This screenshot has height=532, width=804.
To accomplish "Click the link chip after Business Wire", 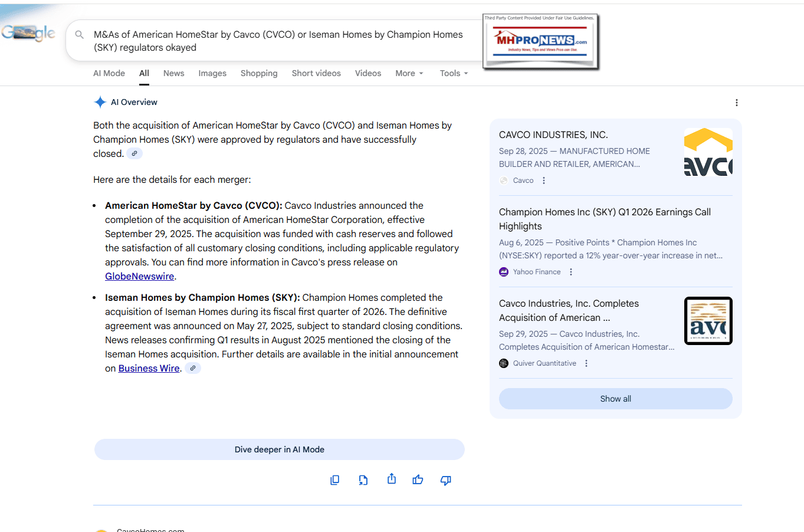I will click(193, 368).
